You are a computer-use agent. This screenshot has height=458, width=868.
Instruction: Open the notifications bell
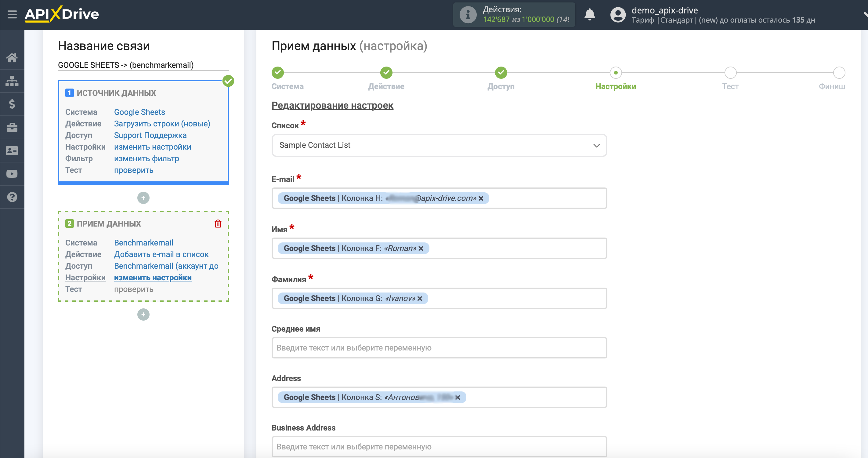(589, 15)
